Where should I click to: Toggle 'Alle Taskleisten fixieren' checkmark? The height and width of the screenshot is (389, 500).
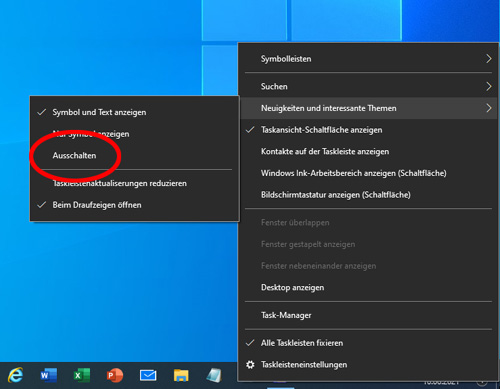pos(368,343)
